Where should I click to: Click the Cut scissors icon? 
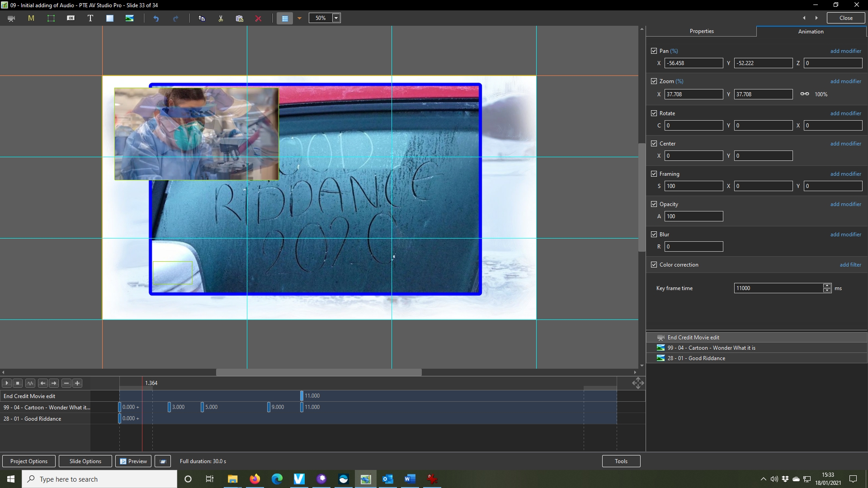point(221,19)
